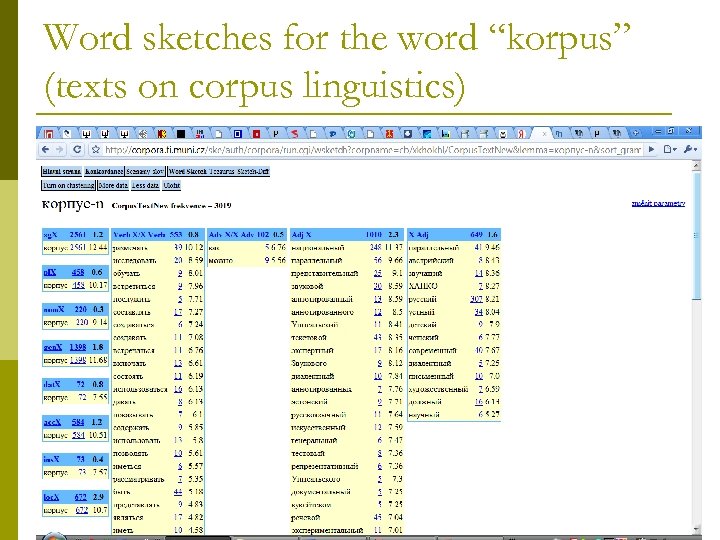
Task: Switch to the Yandex 'Я' browser tab
Action: click(521, 134)
